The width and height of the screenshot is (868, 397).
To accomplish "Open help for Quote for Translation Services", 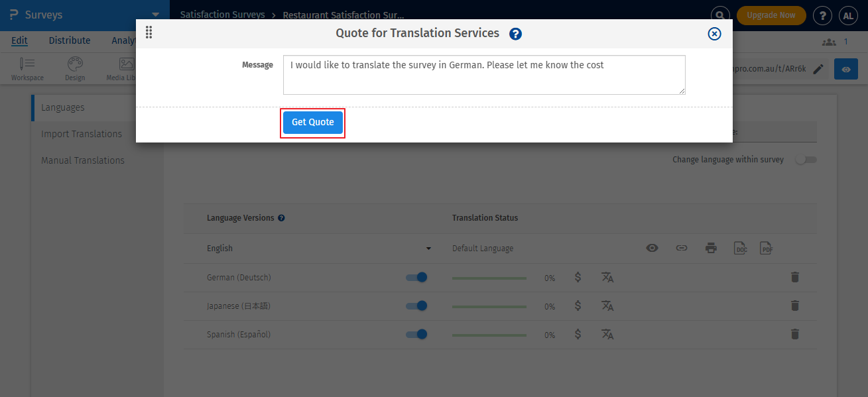I will pyautogui.click(x=515, y=34).
